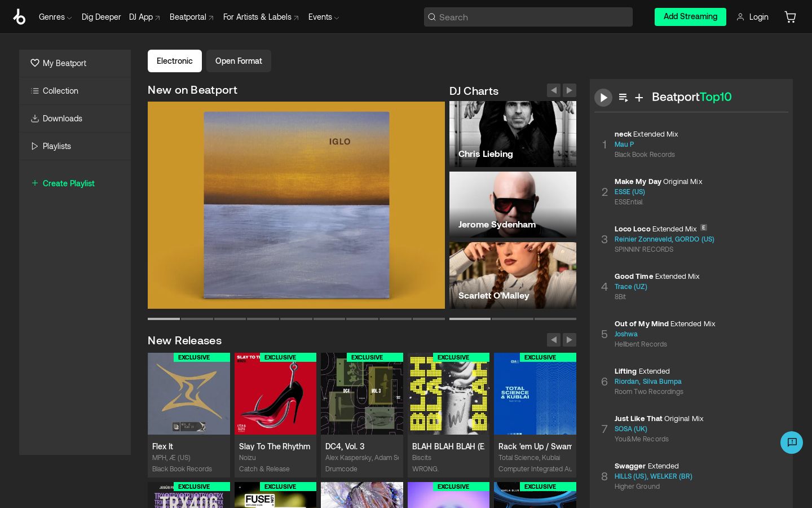Screen dimensions: 812x508
Task: Open Scarlett O'Malley DJ chart
Action: 513,275
